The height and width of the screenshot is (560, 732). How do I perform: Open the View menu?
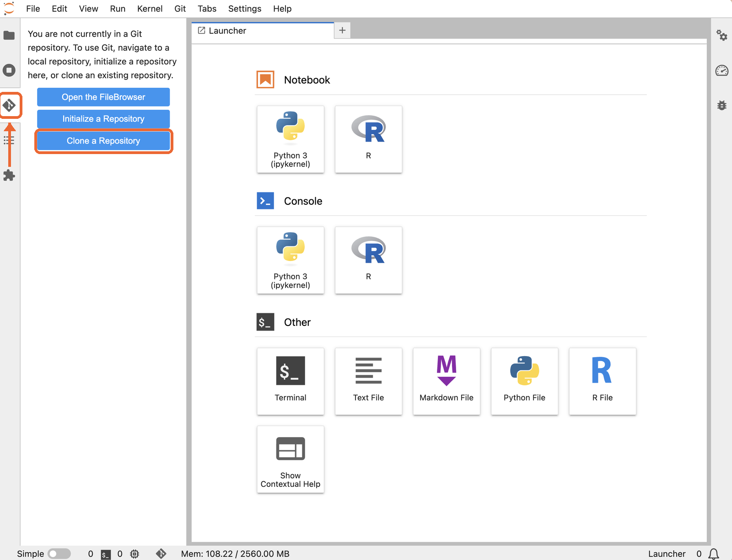[88, 9]
